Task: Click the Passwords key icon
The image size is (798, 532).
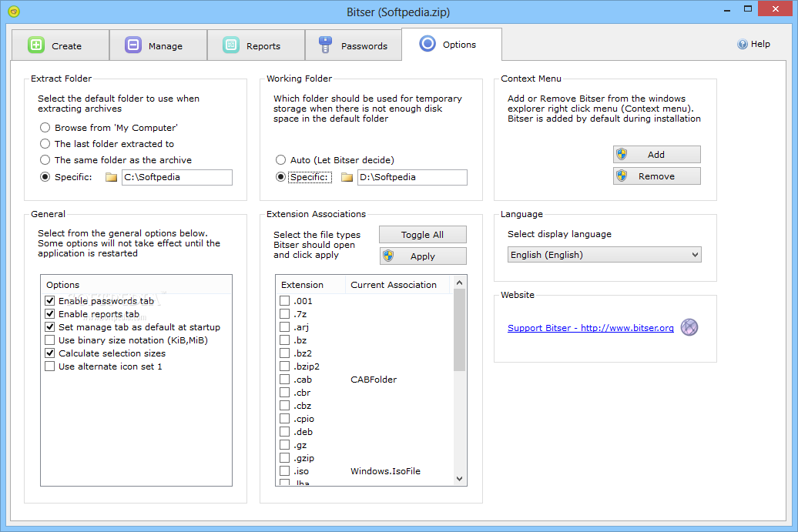Action: point(325,45)
